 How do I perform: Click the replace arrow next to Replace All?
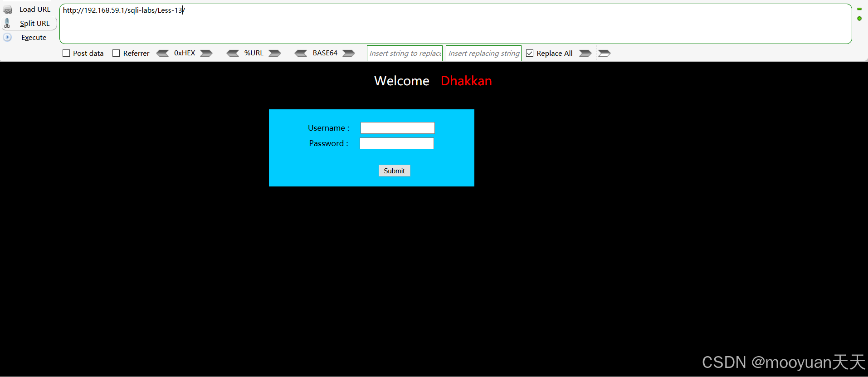(x=585, y=53)
